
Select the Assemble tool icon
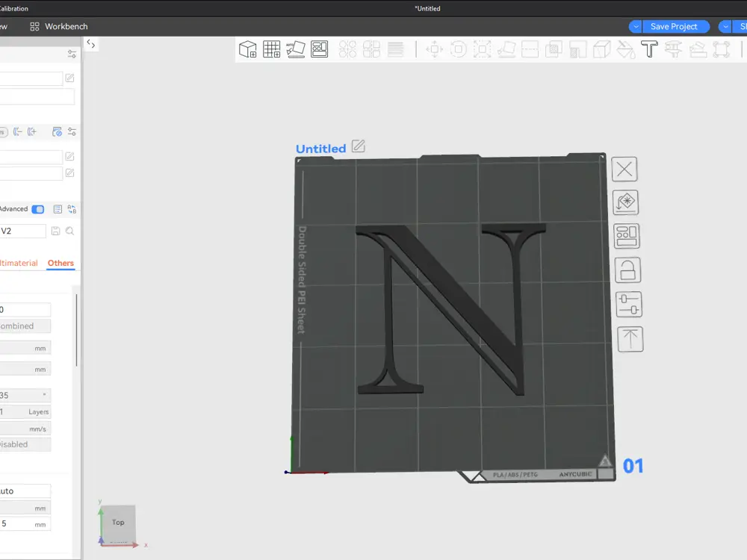[698, 49]
